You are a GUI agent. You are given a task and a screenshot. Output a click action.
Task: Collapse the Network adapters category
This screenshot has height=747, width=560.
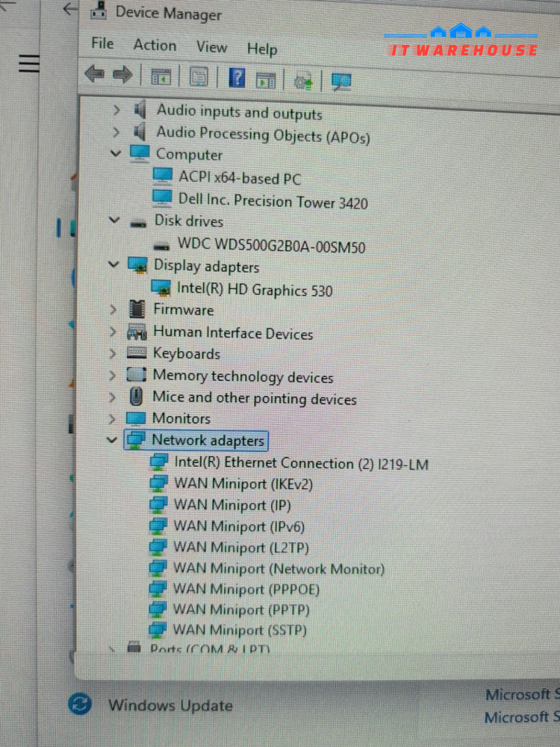[x=112, y=440]
